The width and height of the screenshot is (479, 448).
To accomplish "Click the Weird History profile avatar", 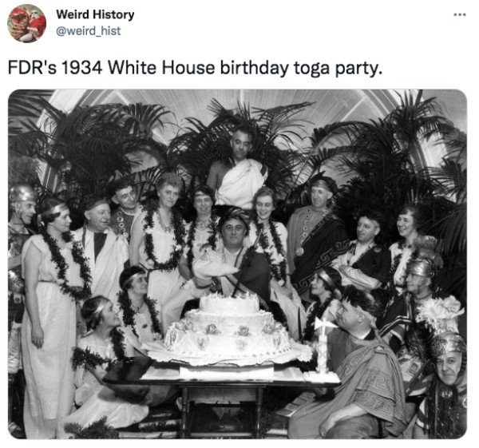I will click(x=27, y=23).
